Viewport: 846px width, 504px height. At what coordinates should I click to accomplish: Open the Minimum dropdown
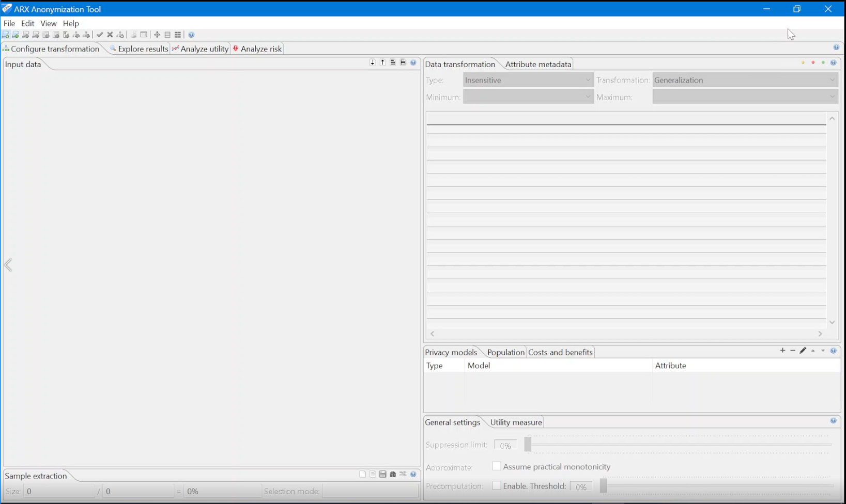[528, 97]
